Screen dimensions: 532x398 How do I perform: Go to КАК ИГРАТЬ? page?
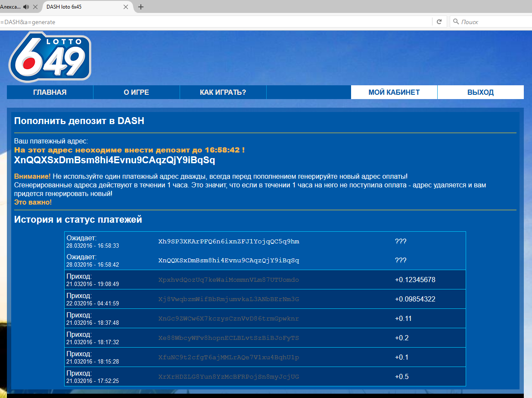point(223,92)
